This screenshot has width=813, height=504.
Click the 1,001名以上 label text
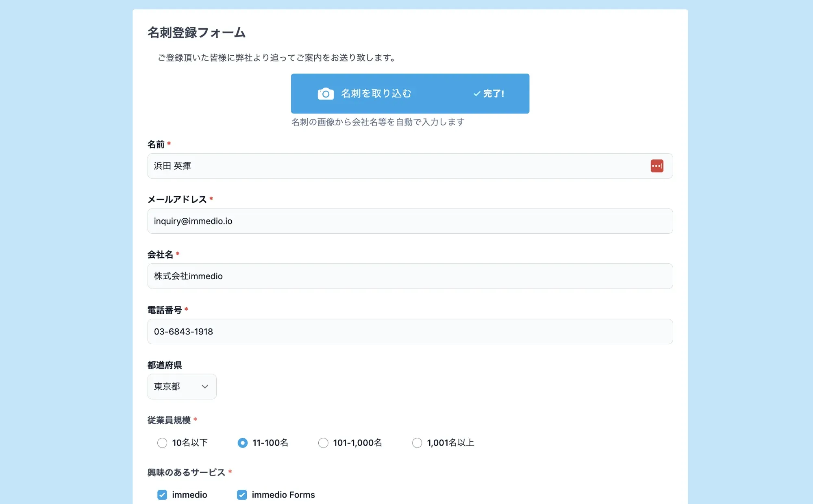coord(450,443)
